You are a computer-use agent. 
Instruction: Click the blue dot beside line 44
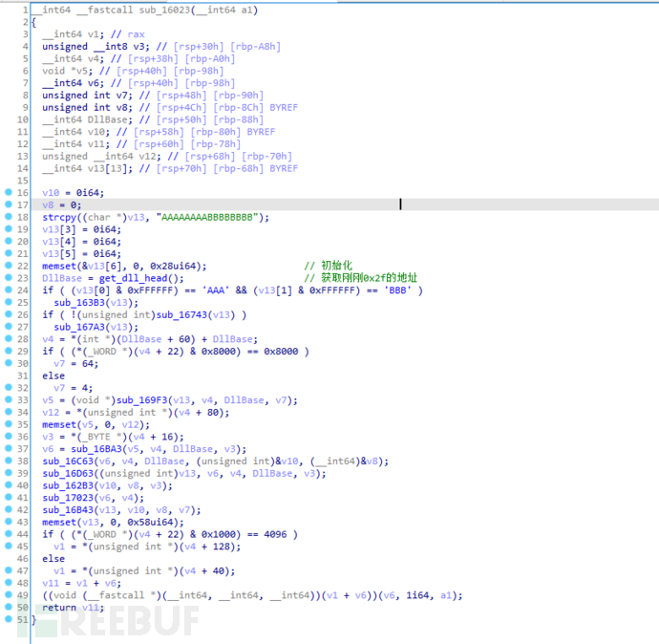tap(9, 533)
